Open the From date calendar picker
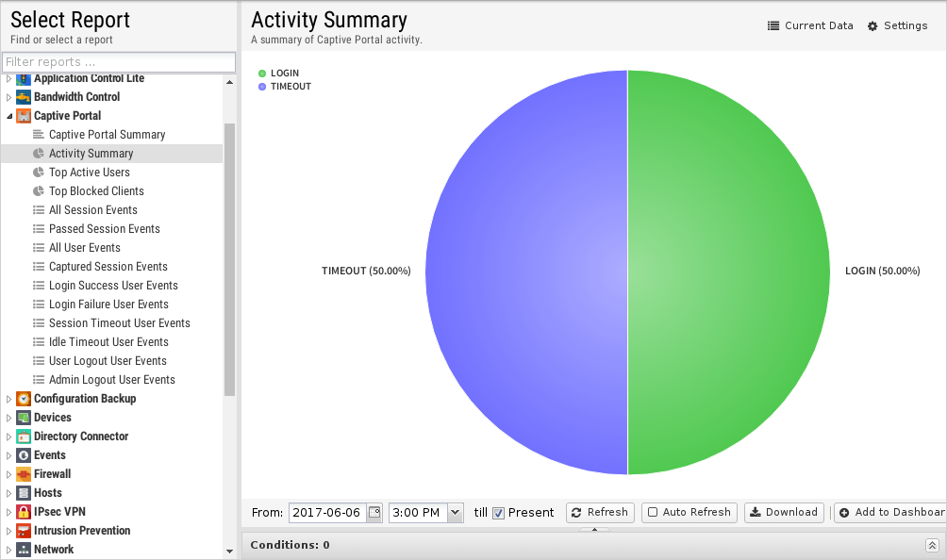The height and width of the screenshot is (560, 947). tap(374, 512)
